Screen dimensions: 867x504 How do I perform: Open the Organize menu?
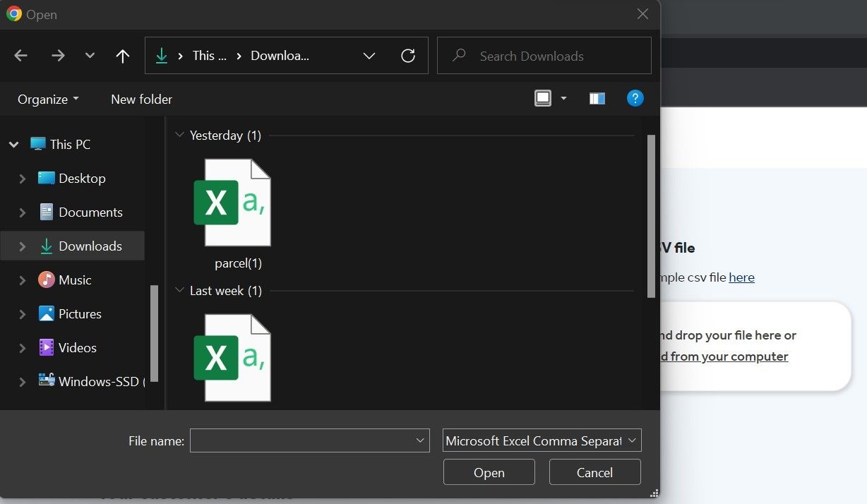coord(48,100)
